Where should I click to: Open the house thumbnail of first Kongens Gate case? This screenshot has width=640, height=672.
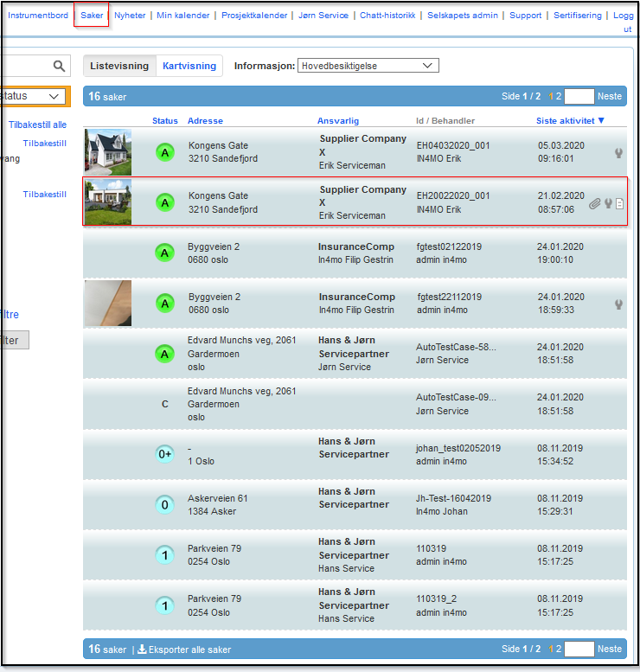point(108,152)
